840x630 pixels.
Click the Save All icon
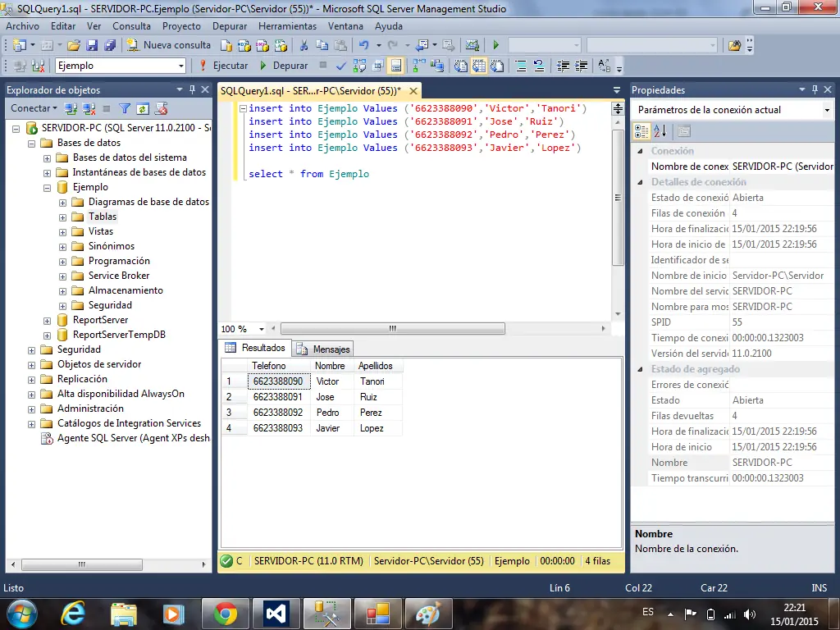pos(110,46)
